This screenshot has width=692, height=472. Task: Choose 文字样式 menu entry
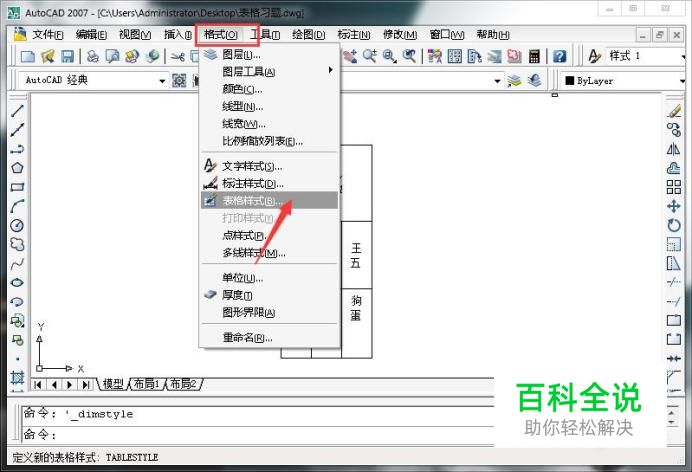click(269, 166)
